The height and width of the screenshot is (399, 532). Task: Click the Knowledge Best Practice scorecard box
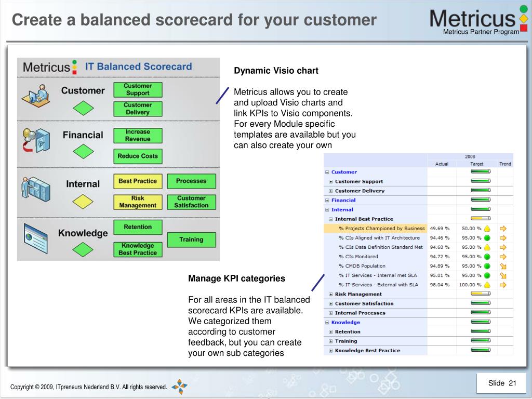click(138, 249)
